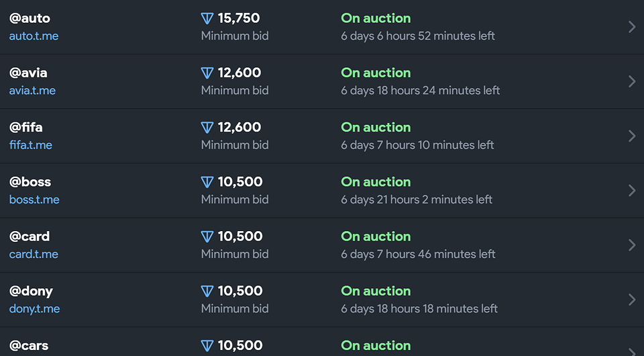Follow the avia.t.me link

pyautogui.click(x=32, y=90)
